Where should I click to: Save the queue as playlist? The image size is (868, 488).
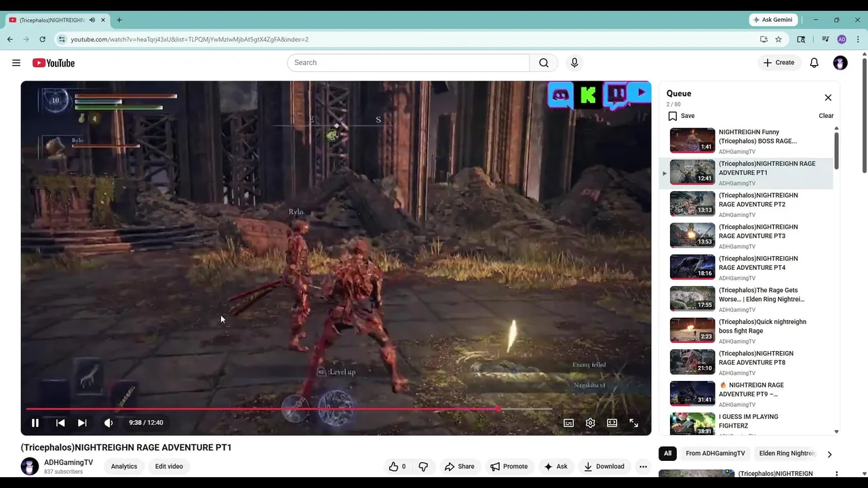tap(681, 116)
